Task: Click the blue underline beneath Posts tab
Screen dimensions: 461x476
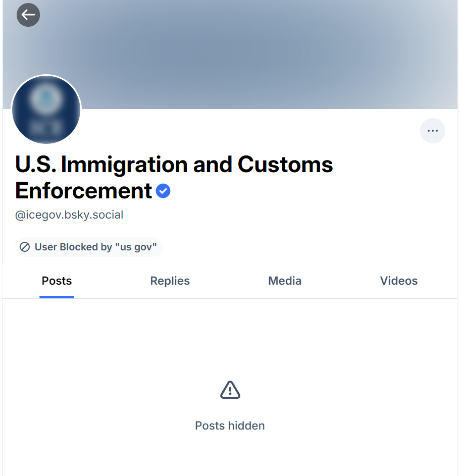Action: click(57, 297)
